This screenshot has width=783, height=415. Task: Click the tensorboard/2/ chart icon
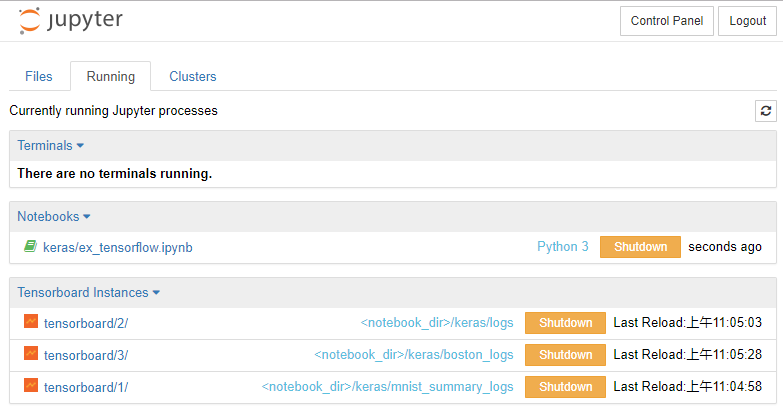click(31, 322)
